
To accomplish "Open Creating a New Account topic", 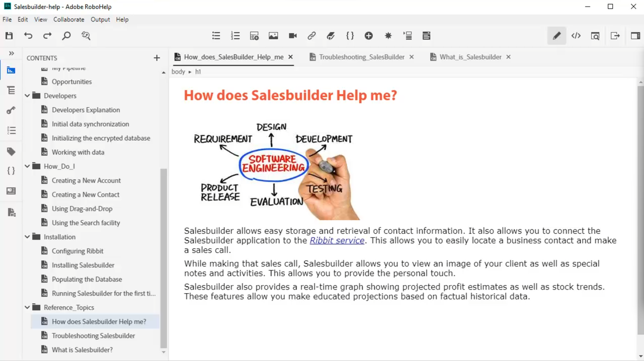I will 86,180.
